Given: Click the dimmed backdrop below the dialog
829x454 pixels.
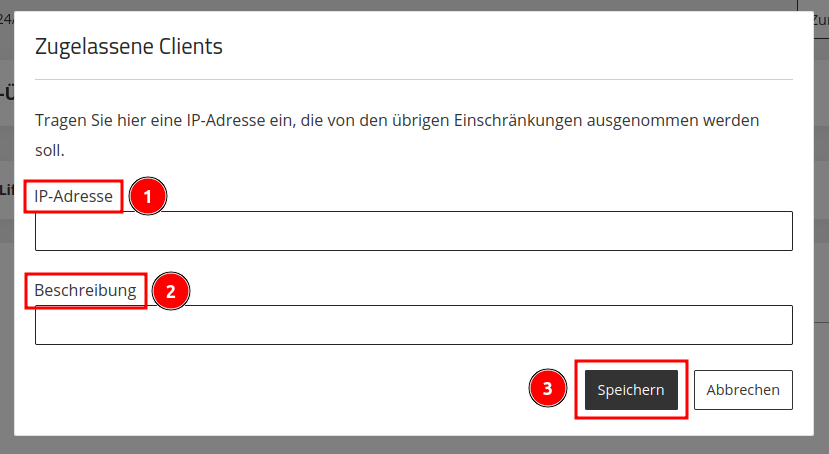Looking at the screenshot, I should [x=414, y=446].
